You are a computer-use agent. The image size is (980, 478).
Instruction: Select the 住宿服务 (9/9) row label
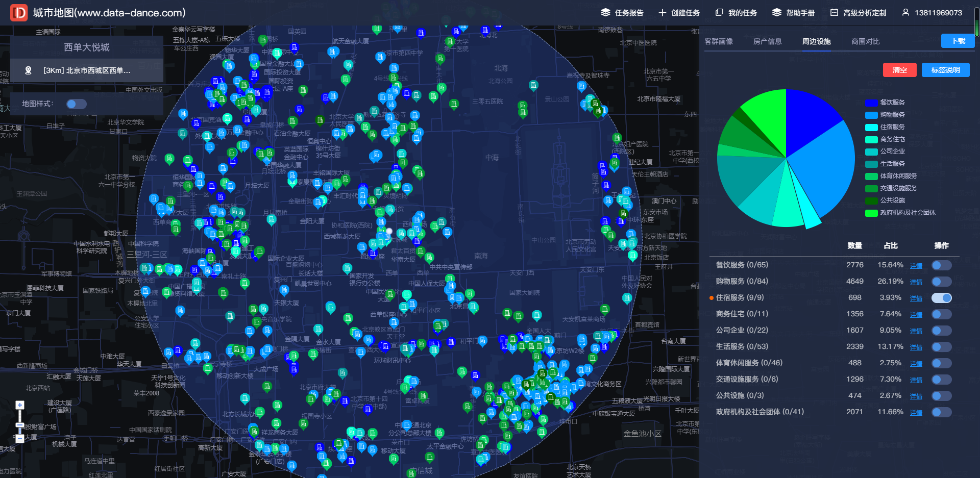tap(740, 297)
